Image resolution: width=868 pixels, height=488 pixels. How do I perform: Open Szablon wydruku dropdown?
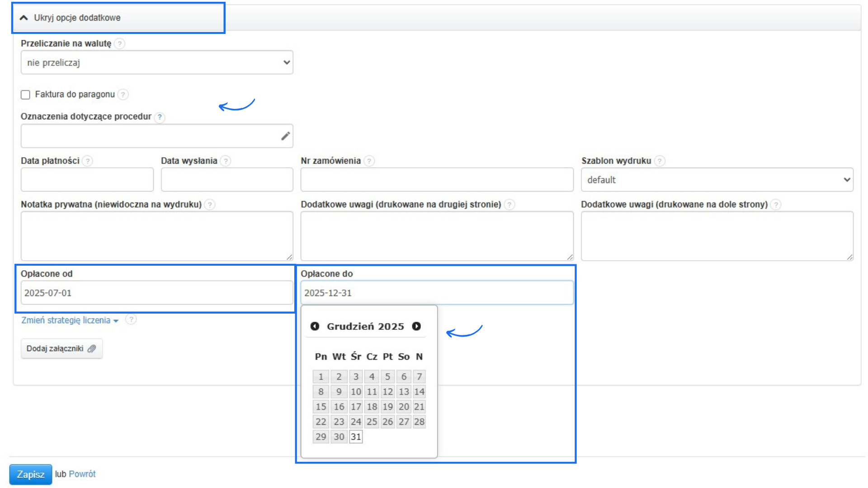717,180
